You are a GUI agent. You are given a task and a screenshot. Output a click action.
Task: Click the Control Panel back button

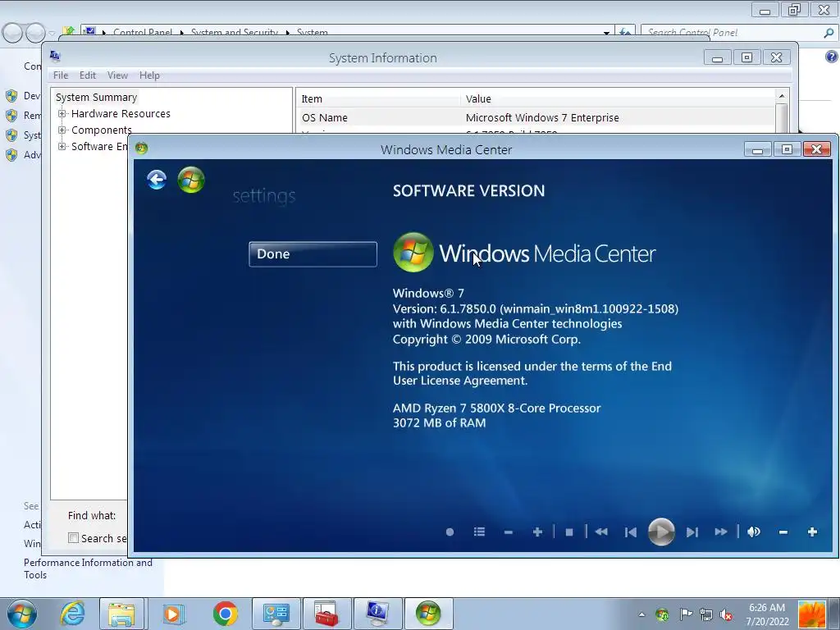pos(13,33)
